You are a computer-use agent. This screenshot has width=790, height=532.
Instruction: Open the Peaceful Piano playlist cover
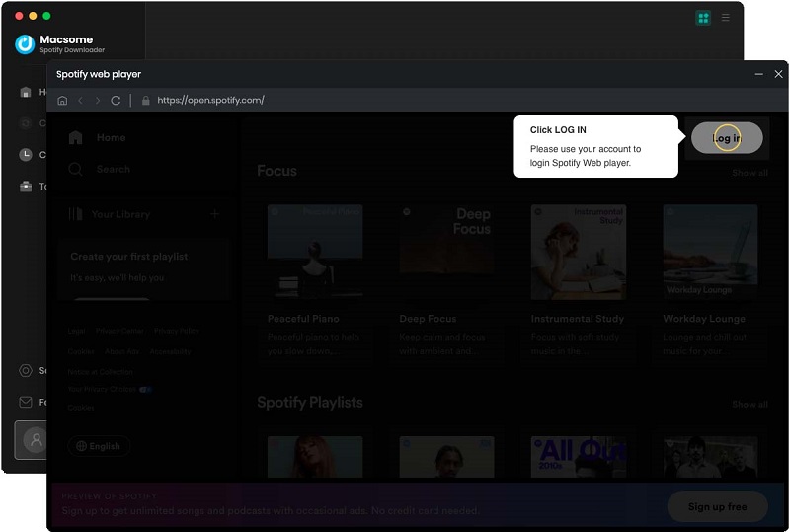[x=315, y=252]
